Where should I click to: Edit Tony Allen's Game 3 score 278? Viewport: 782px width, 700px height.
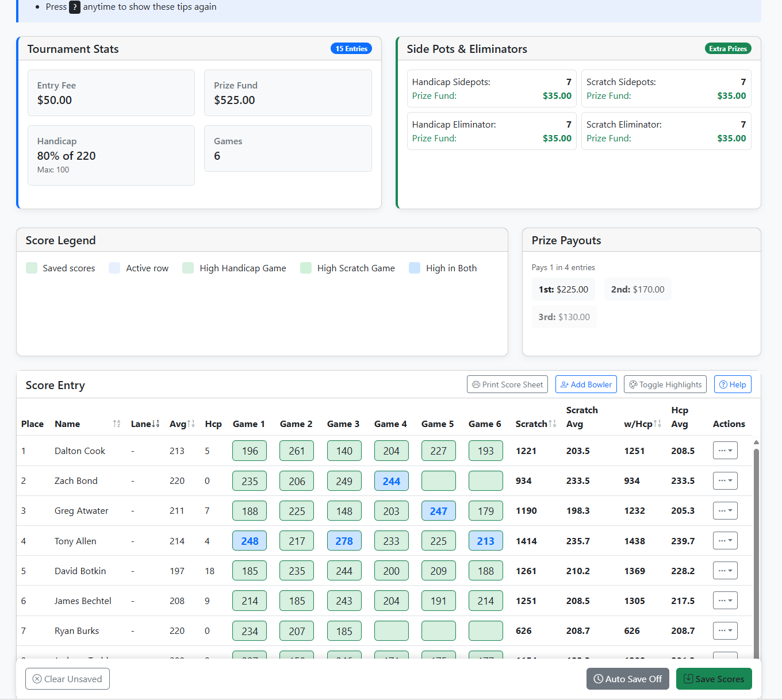click(x=344, y=541)
